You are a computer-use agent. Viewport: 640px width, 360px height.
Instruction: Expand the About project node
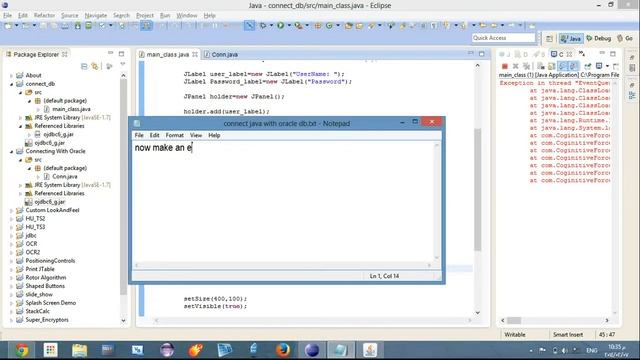pyautogui.click(x=11, y=76)
